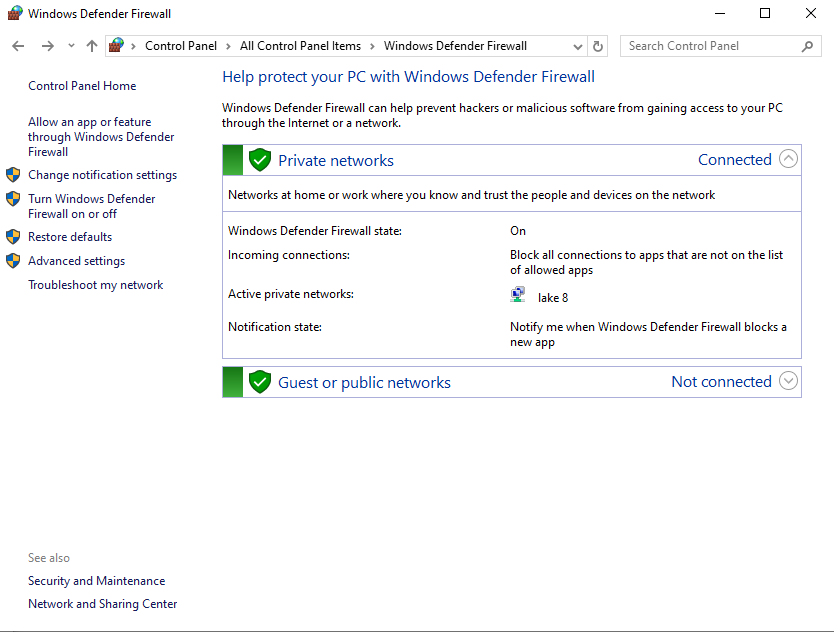Viewport: 834px width, 632px height.
Task: Open Network and Sharing Center
Action: [103, 604]
